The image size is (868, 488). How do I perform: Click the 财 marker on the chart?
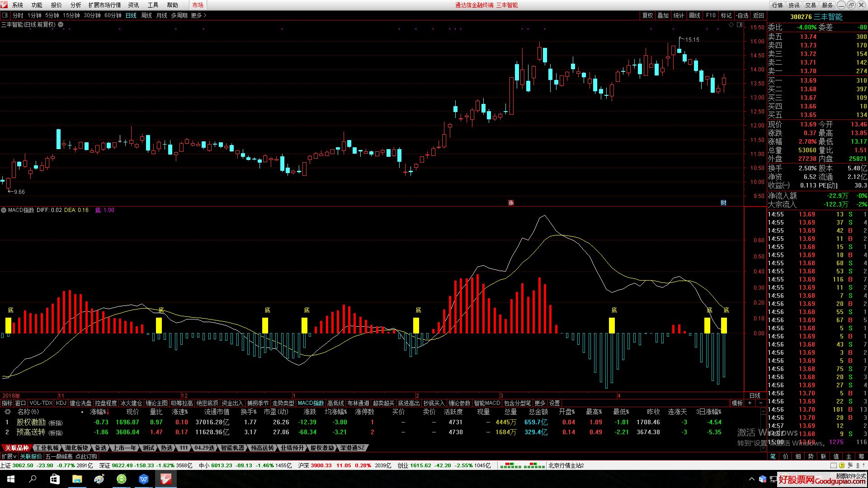(723, 202)
